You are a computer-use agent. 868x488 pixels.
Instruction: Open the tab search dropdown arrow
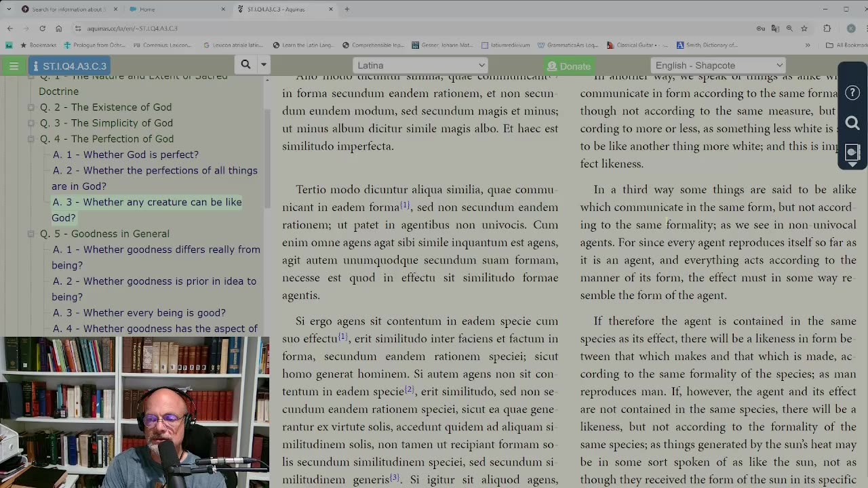(x=9, y=9)
